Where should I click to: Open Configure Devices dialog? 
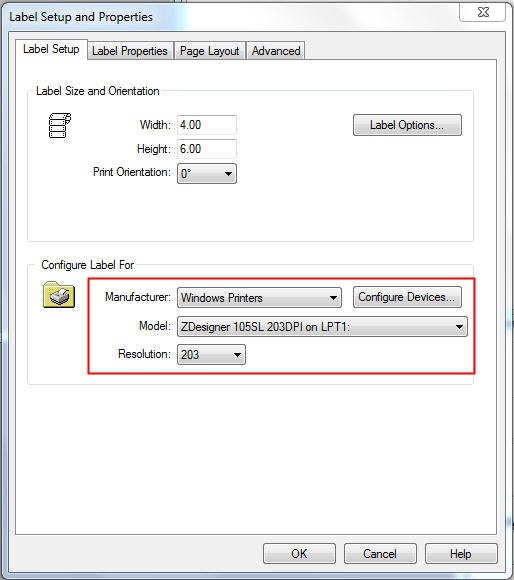[407, 297]
